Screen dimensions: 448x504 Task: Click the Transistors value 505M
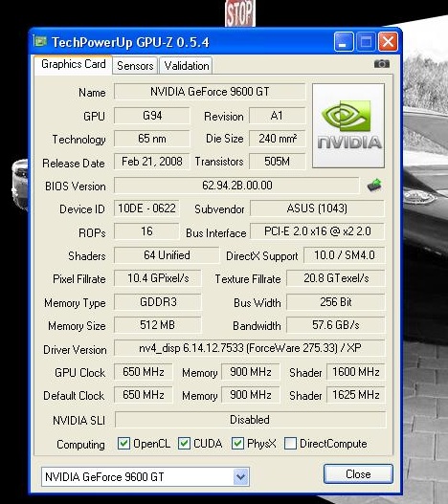tap(277, 162)
